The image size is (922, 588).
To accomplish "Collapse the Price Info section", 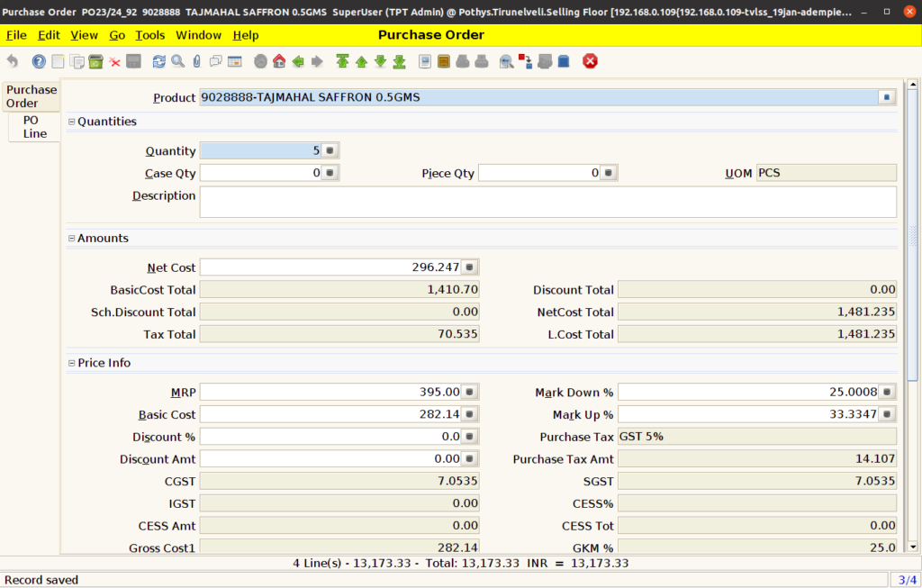I will click(72, 363).
